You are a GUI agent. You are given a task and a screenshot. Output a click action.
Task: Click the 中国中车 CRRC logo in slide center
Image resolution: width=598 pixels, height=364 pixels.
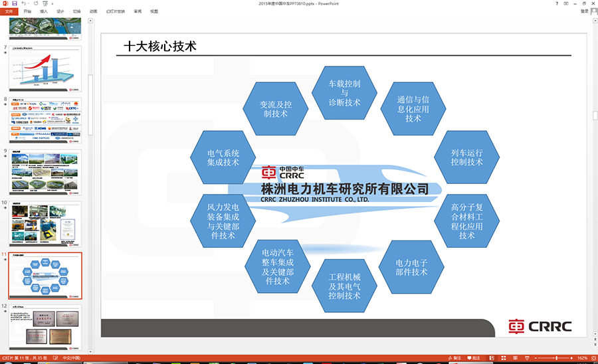pyautogui.click(x=283, y=173)
